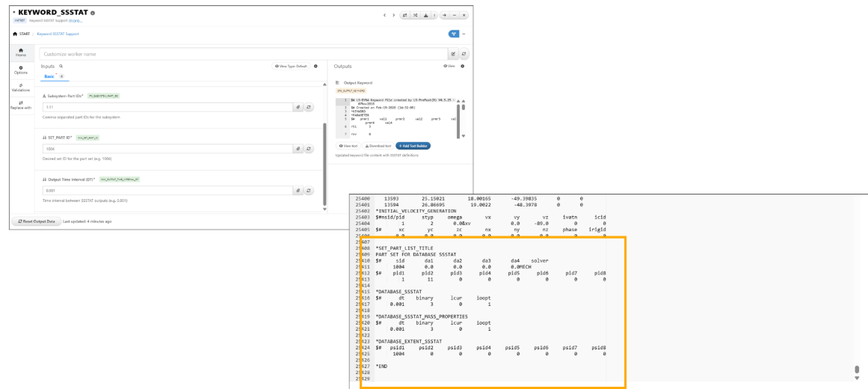Click the Inputs panel vertical scrollbar
This screenshot has width=868, height=389.
point(324,165)
